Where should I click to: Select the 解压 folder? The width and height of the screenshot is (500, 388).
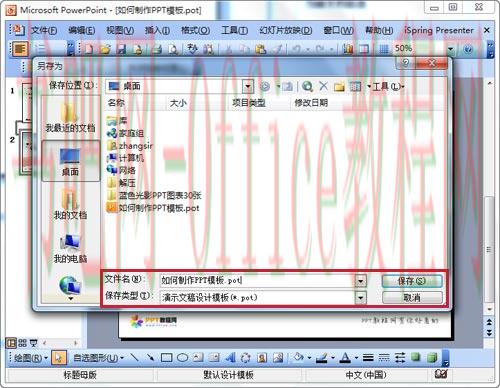click(x=121, y=183)
